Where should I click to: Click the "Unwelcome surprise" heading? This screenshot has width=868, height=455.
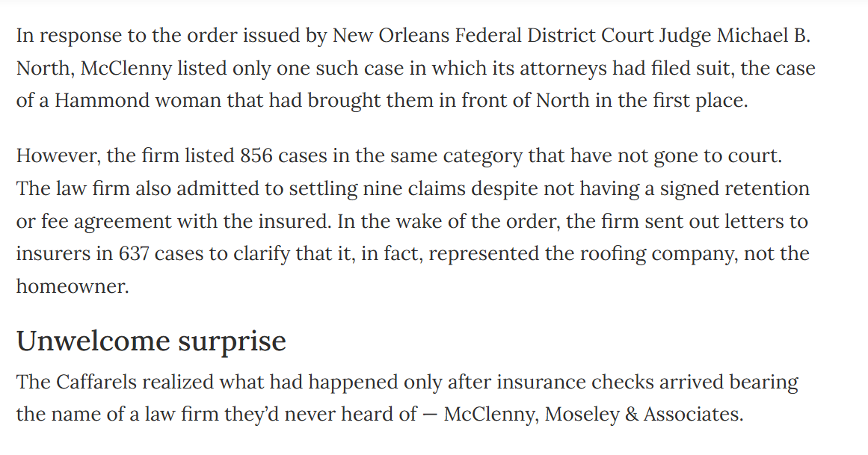151,341
